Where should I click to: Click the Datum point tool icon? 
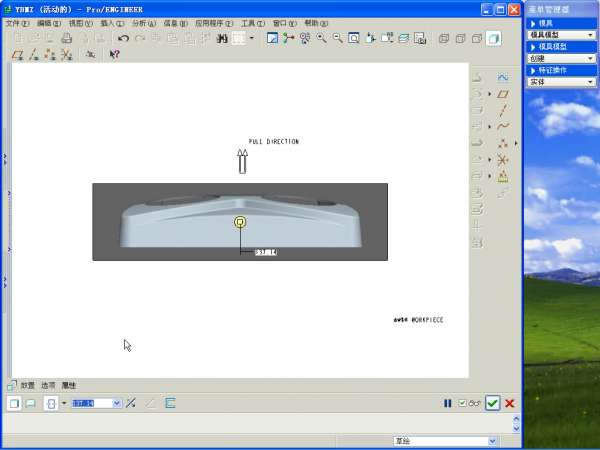tap(503, 143)
